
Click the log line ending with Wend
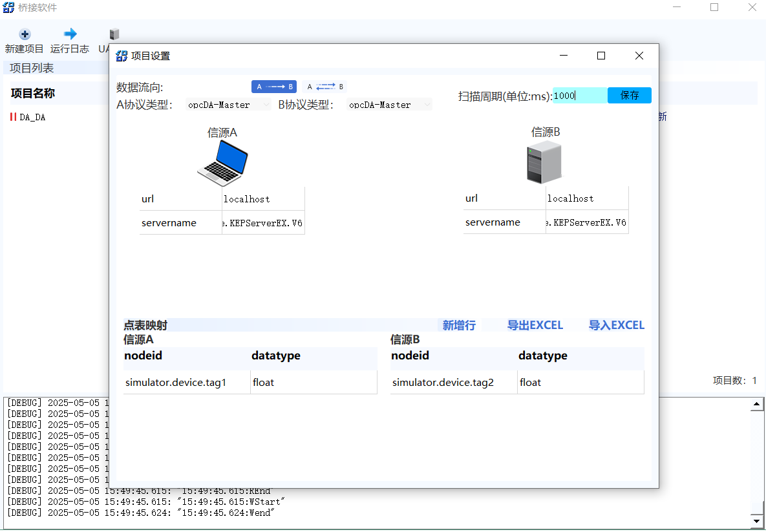pos(141,513)
